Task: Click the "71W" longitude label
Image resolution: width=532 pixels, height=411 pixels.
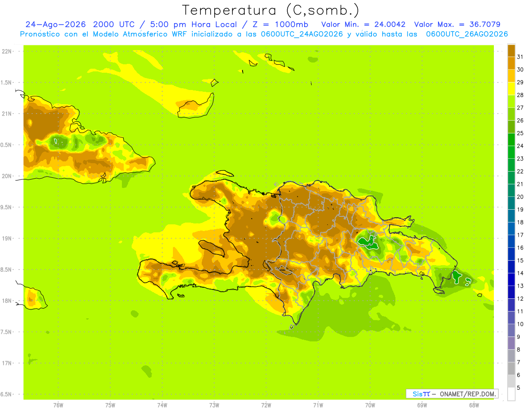Action: (318, 405)
